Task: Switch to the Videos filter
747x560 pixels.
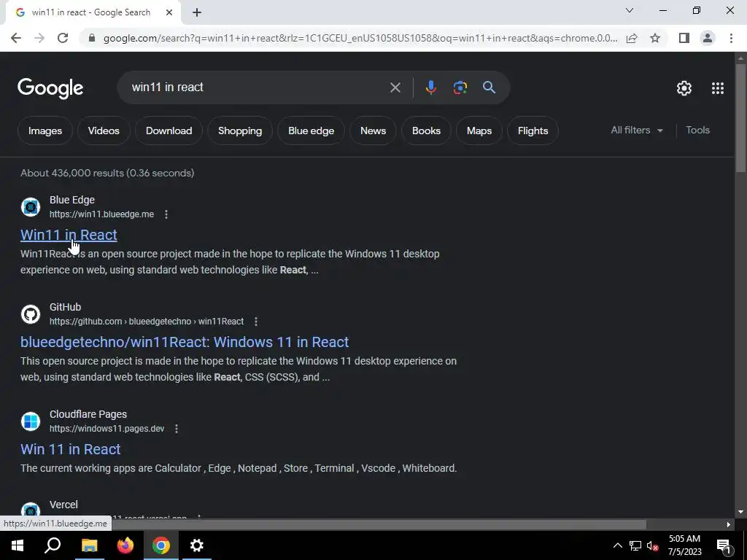Action: click(104, 131)
